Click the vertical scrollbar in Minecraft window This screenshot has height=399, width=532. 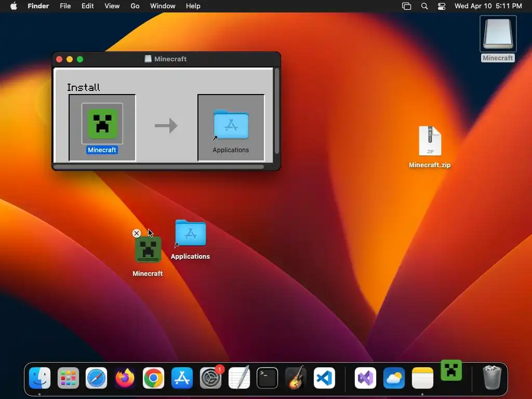tap(277, 111)
